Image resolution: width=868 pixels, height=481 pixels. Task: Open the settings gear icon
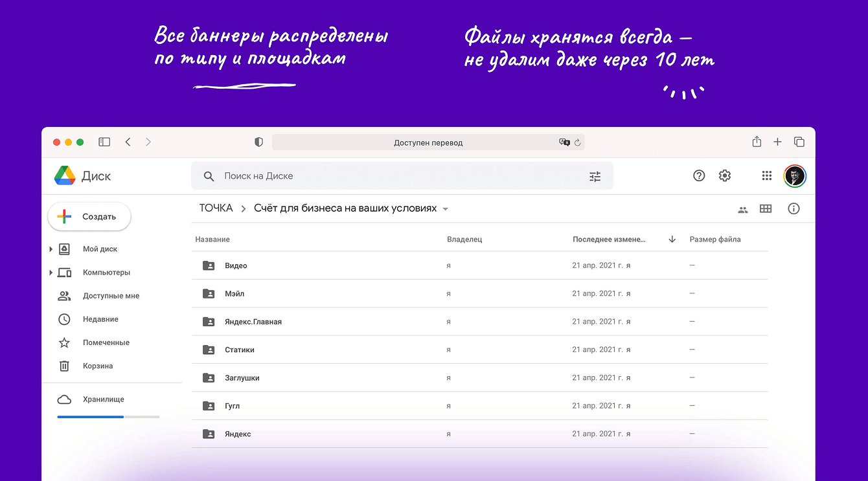coord(725,175)
